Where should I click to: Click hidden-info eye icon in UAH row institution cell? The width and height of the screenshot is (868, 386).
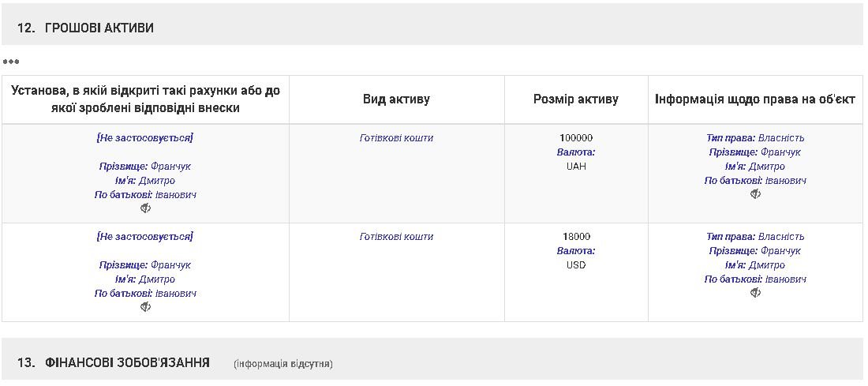point(145,208)
